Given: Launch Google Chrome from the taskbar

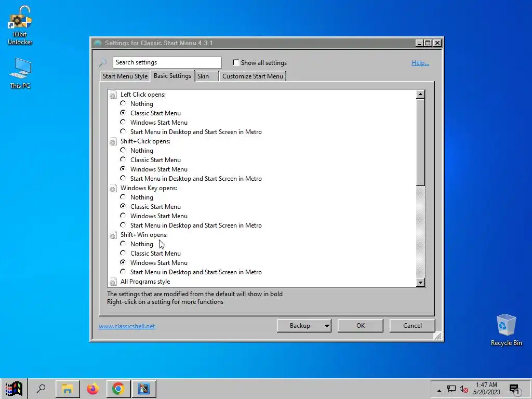Looking at the screenshot, I should 118,389.
